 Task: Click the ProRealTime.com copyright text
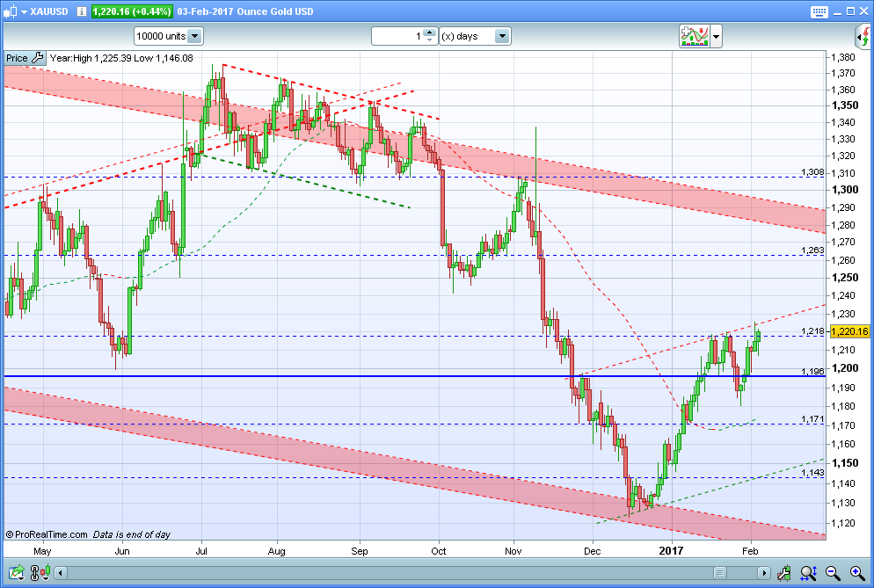(47, 534)
